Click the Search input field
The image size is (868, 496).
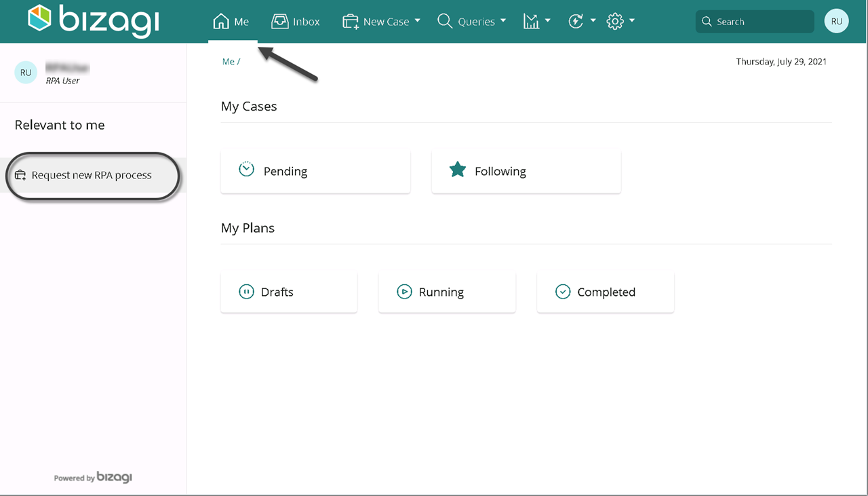(755, 22)
